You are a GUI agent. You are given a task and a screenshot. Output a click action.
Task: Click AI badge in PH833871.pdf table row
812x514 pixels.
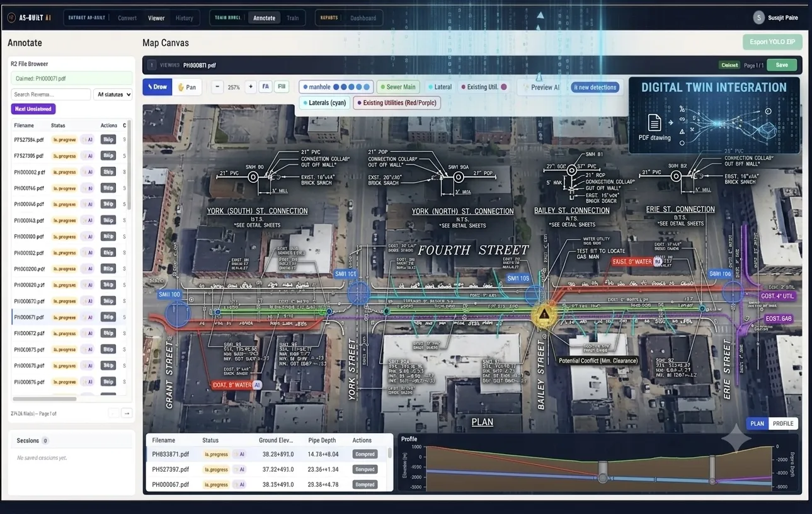pos(239,454)
